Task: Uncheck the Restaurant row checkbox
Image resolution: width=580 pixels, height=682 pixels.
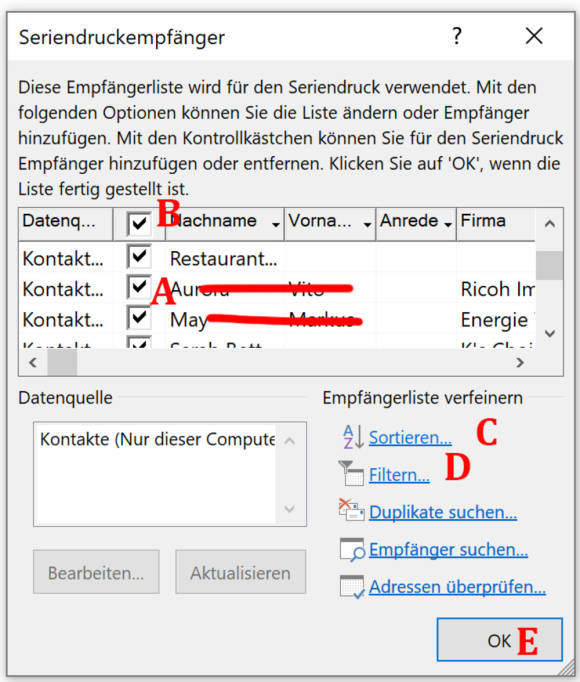Action: (139, 257)
